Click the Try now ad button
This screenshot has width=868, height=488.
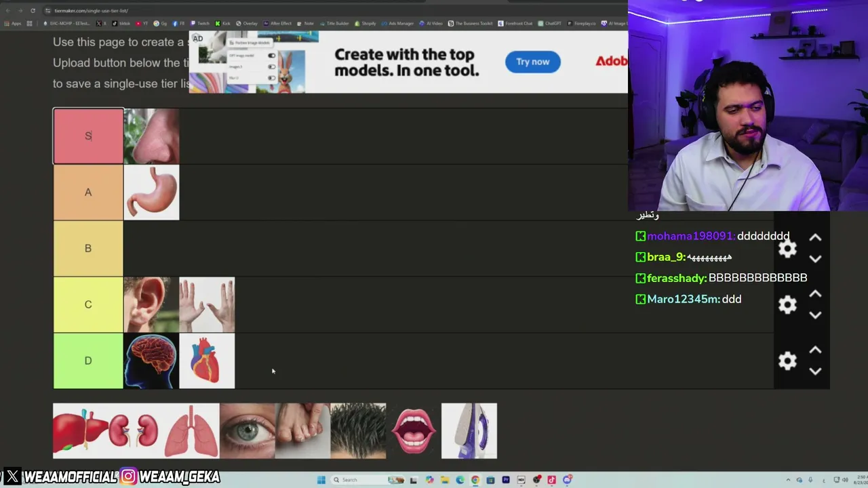[x=532, y=62]
